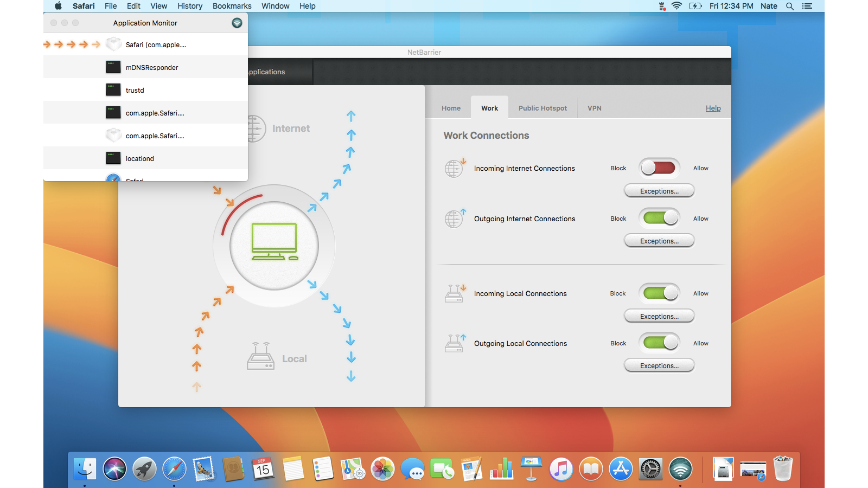Image resolution: width=868 pixels, height=488 pixels.
Task: Open the Help link in NetBarrier
Action: click(x=713, y=108)
